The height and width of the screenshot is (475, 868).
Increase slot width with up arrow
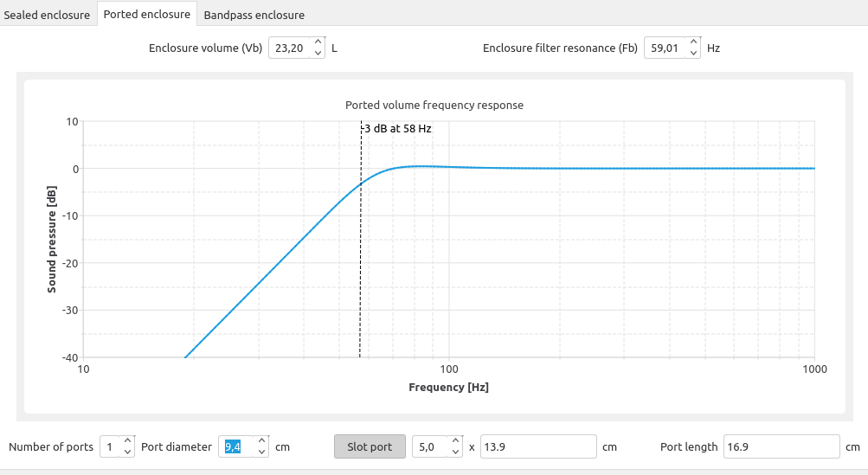tap(455, 441)
